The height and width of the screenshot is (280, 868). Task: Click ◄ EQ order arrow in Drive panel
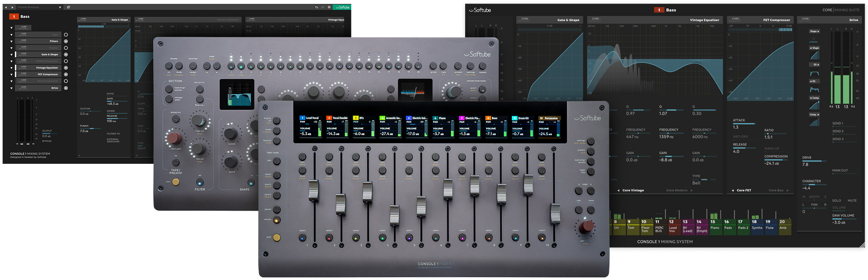pos(814,81)
